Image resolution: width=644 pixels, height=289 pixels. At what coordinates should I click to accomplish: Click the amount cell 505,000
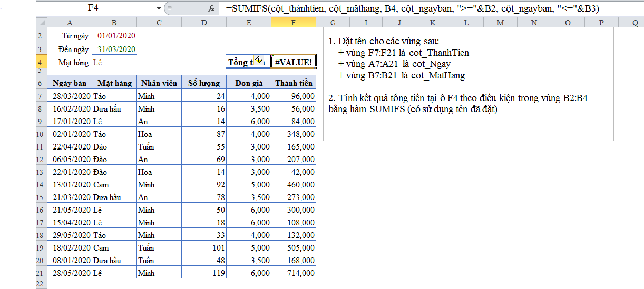(294, 248)
